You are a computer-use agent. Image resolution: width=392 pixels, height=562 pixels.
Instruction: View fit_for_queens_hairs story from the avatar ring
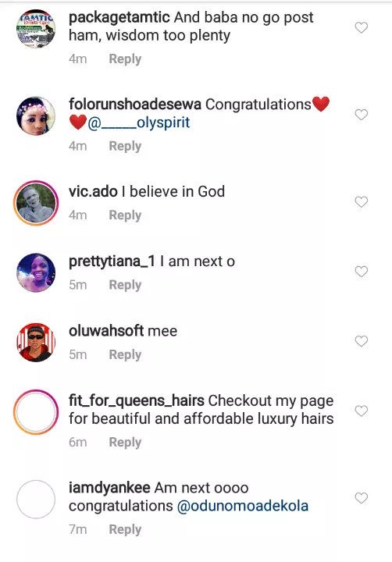point(36,412)
